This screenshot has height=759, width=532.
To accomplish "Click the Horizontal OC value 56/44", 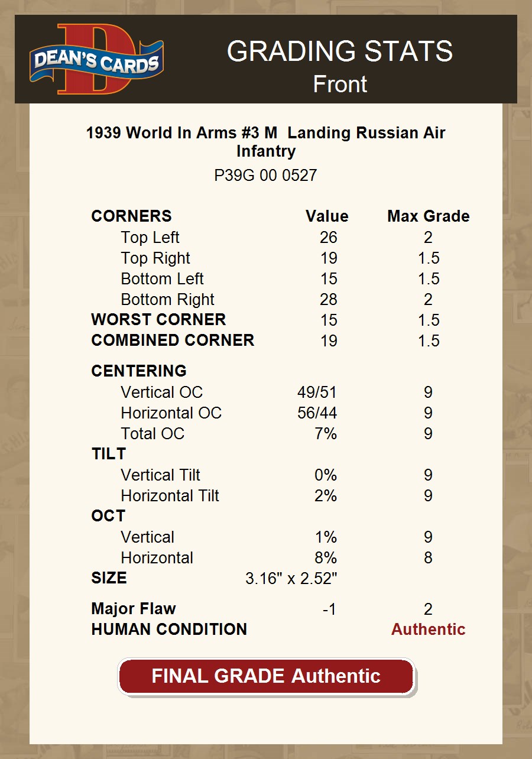I will coord(317,413).
